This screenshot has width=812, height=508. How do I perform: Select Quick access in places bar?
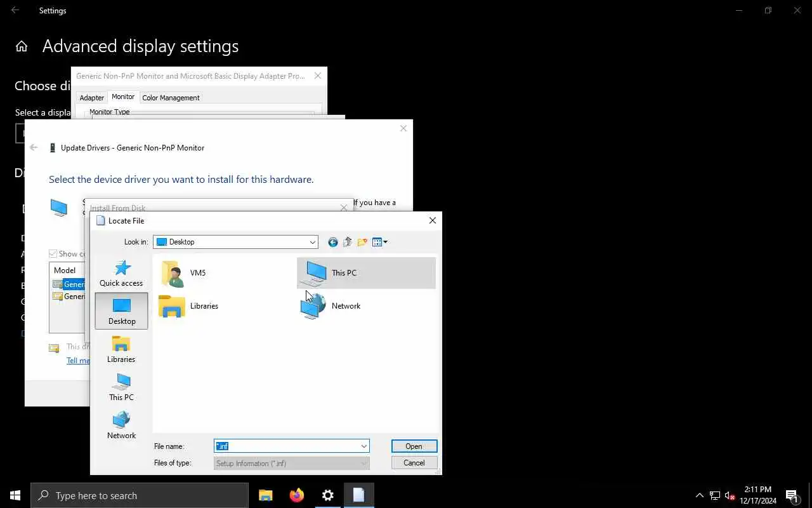121,274
